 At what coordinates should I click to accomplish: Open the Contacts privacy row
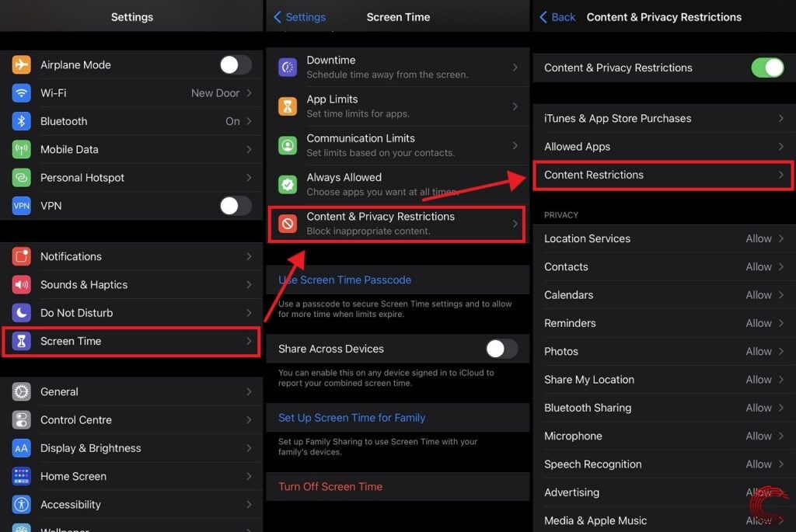[x=664, y=266]
